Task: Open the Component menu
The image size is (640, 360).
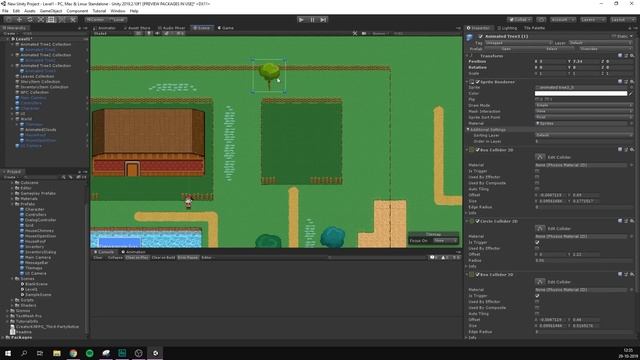Action: pyautogui.click(x=77, y=11)
